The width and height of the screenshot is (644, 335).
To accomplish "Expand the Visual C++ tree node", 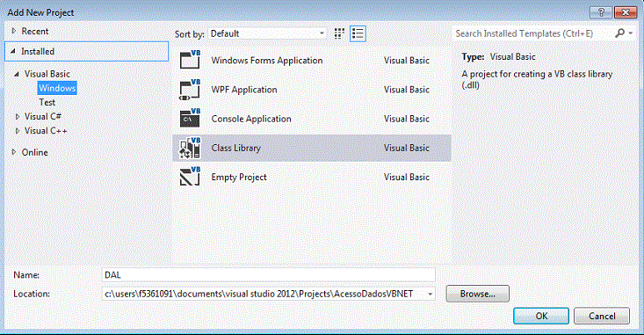I will pyautogui.click(x=18, y=131).
